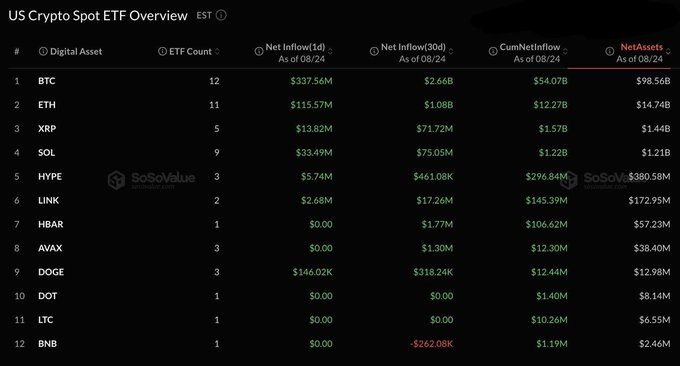Click info icon next to EST title

[x=221, y=16]
